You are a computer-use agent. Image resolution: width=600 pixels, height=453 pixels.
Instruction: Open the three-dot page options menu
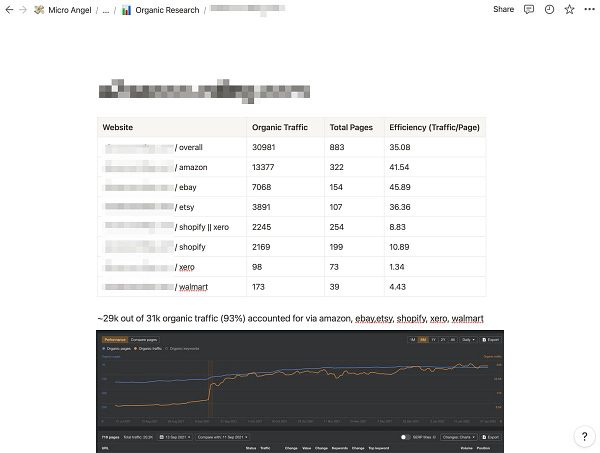tap(590, 10)
